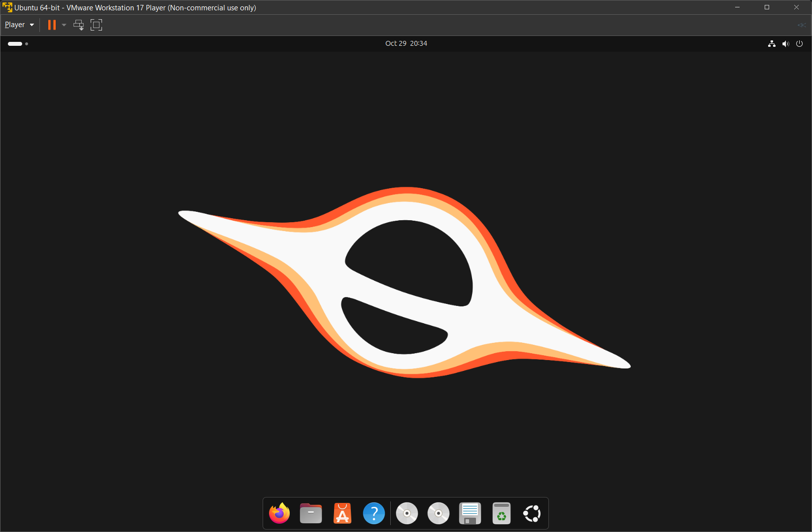Screen dimensions: 812x532
Task: Open the second disc drive icon
Action: pyautogui.click(x=439, y=513)
